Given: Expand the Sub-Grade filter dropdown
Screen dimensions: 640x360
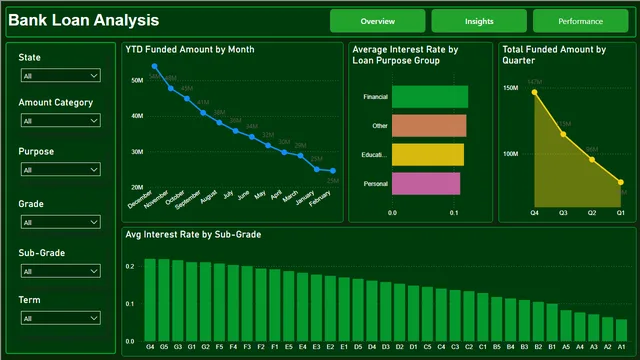Looking at the screenshot, I should pyautogui.click(x=61, y=271).
